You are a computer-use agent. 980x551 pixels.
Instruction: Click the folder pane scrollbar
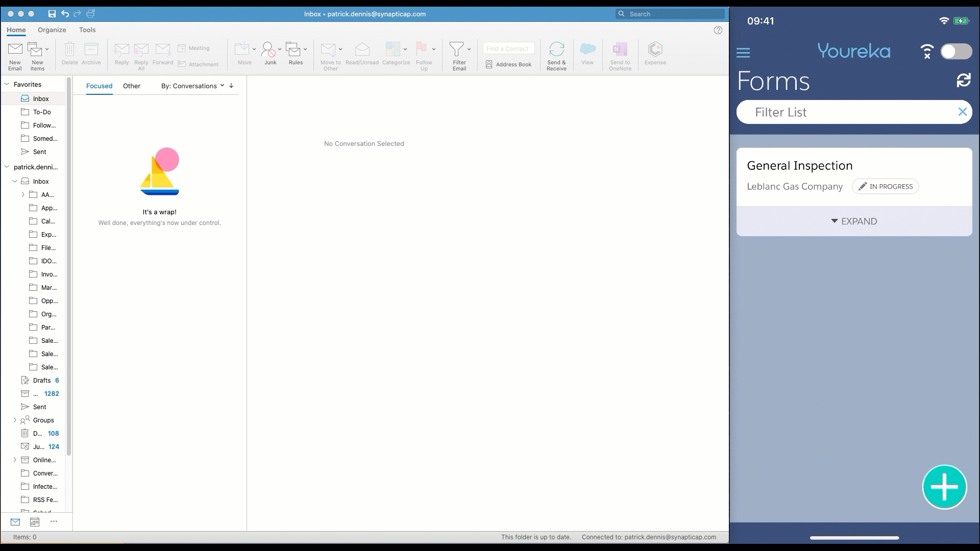pyautogui.click(x=68, y=265)
